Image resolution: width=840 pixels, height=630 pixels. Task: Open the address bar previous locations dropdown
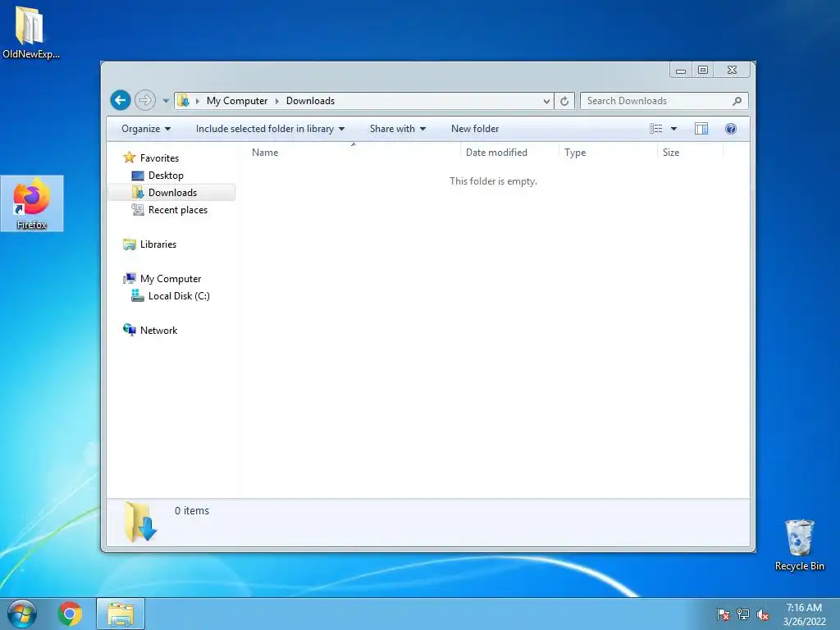tap(546, 101)
